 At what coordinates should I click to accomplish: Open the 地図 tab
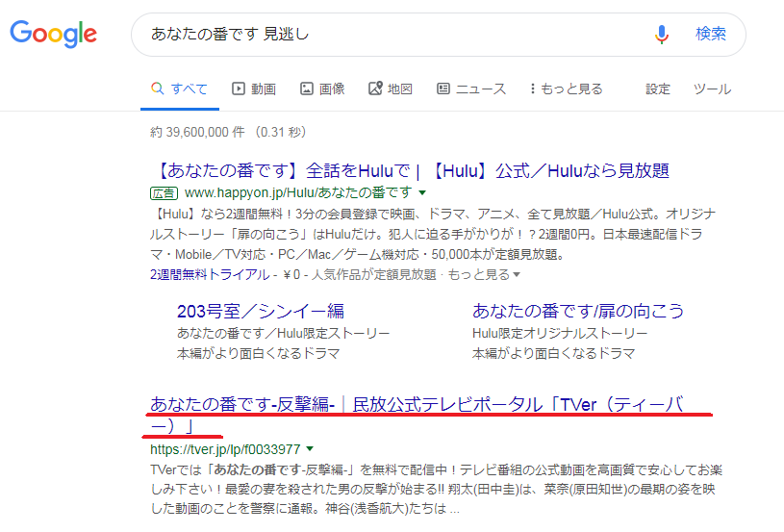coord(391,89)
